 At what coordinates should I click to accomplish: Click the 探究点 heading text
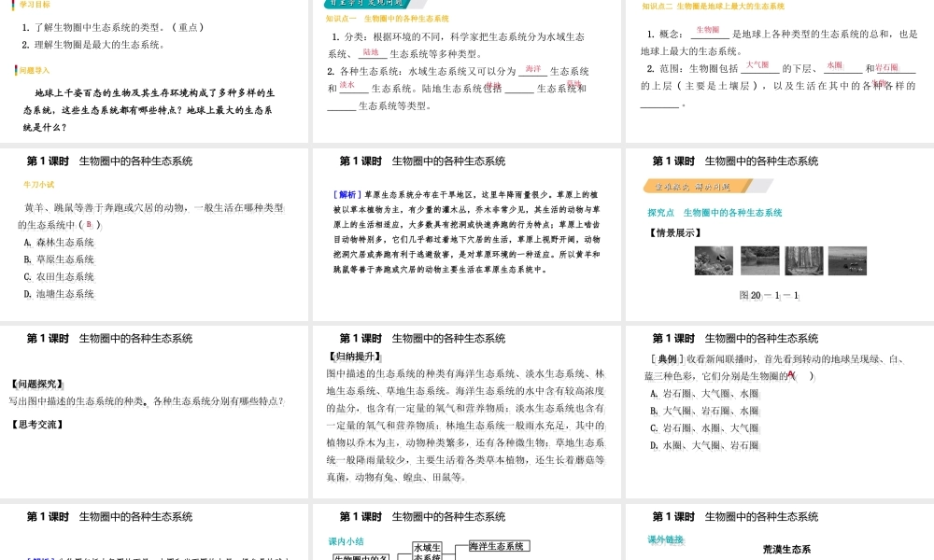coord(715,213)
